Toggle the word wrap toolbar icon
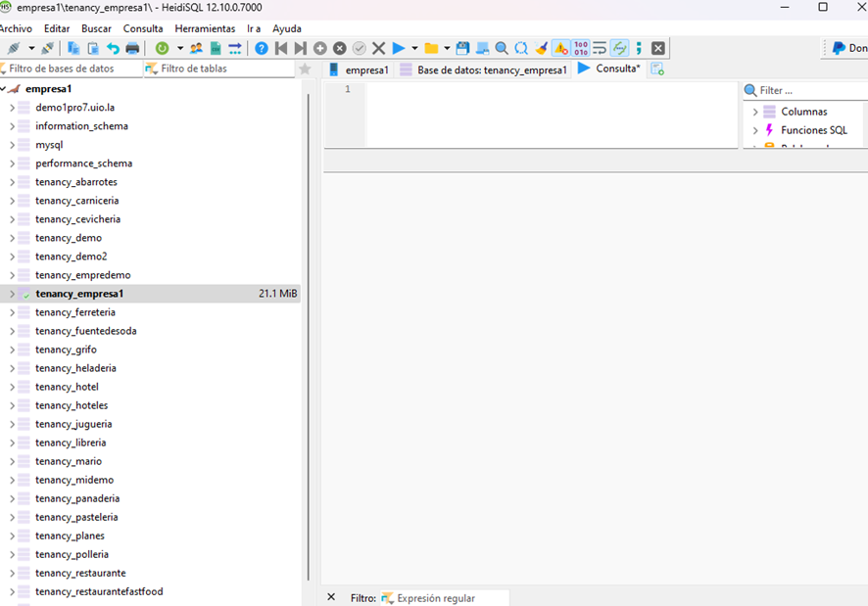Image resolution: width=868 pixels, height=606 pixels. pos(600,48)
